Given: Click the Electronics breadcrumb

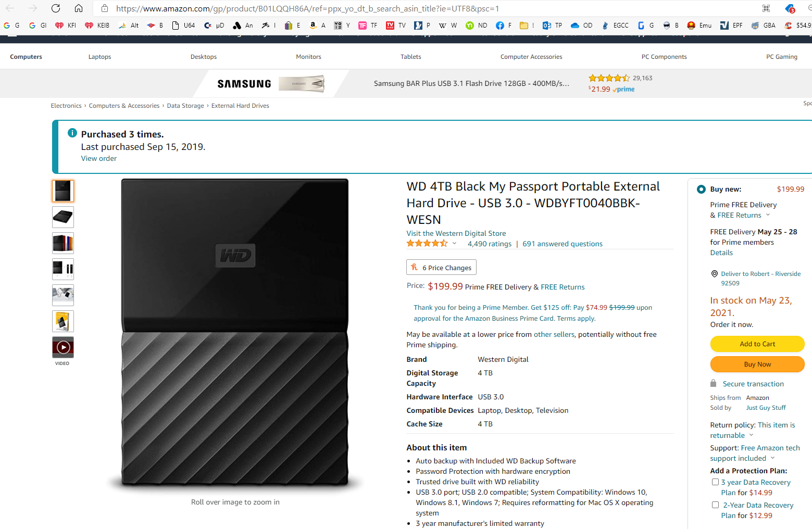Looking at the screenshot, I should (66, 106).
